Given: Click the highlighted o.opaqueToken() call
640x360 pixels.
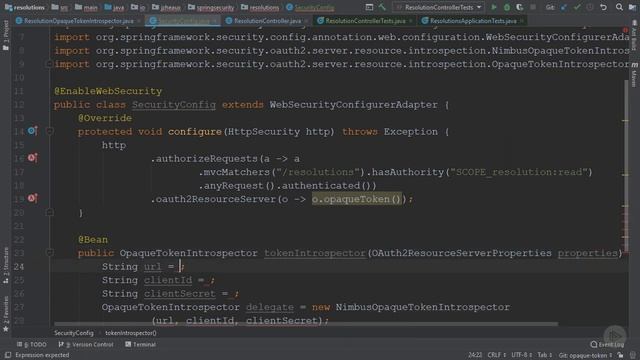Looking at the screenshot, I should pos(357,199).
